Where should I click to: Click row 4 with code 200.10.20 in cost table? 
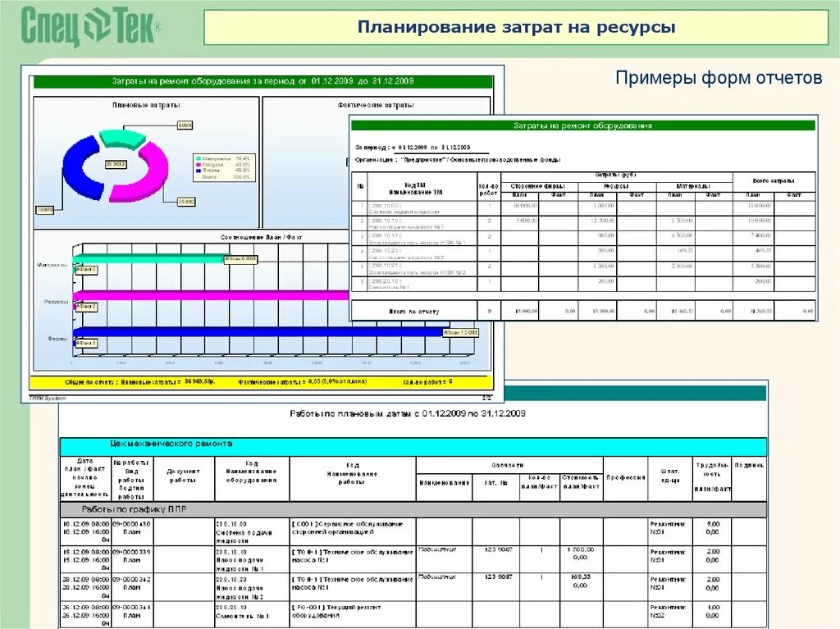(583, 253)
